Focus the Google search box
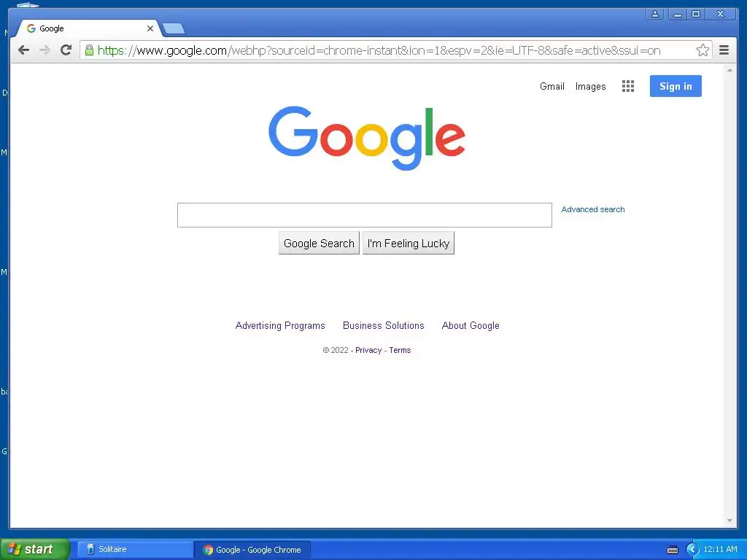747x560 pixels. (365, 215)
